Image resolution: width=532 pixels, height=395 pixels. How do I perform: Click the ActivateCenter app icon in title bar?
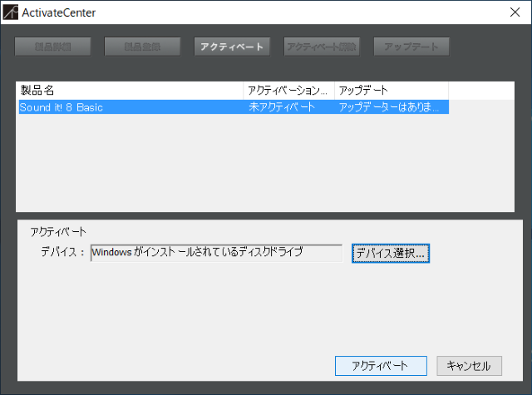click(10, 12)
